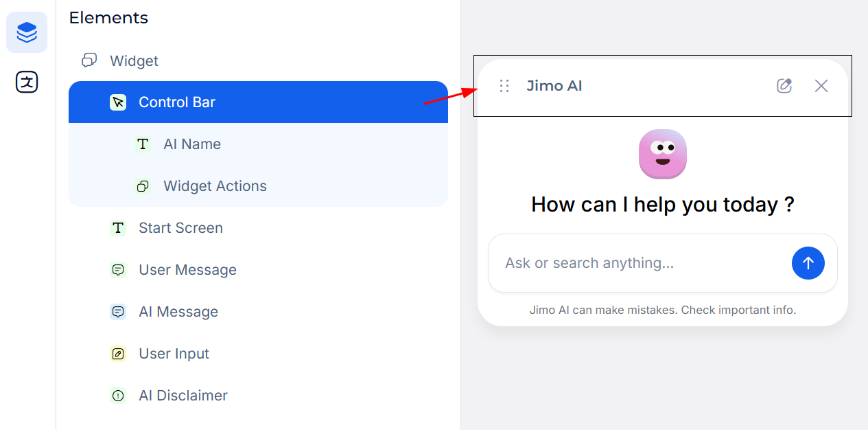
Task: Open the layers elements panel icon
Action: [x=27, y=32]
